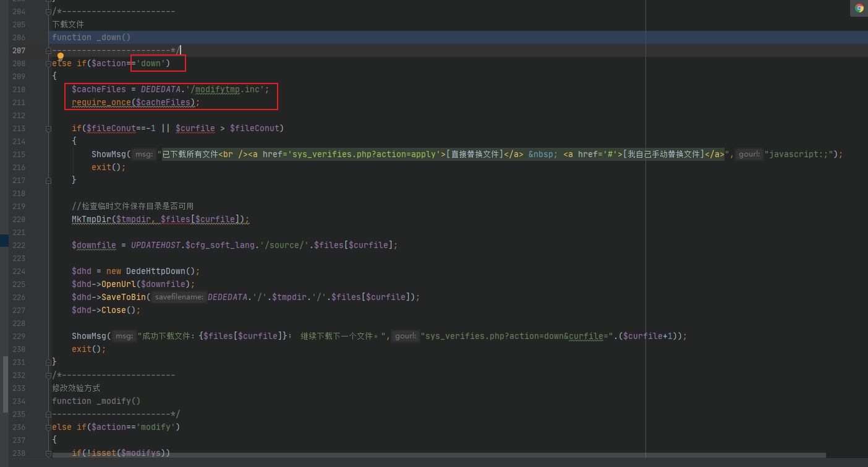Click the orange breakpoint dot near line 207
868x467 pixels.
61,56
